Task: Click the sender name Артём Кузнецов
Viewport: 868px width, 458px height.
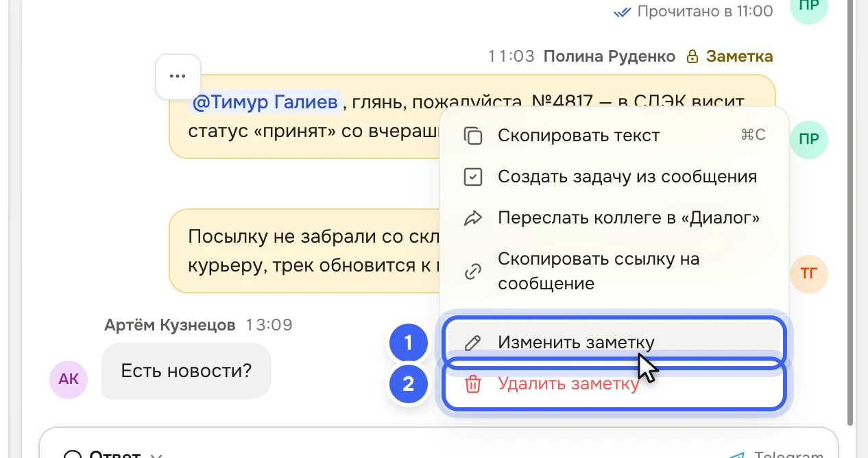Action: coord(170,324)
